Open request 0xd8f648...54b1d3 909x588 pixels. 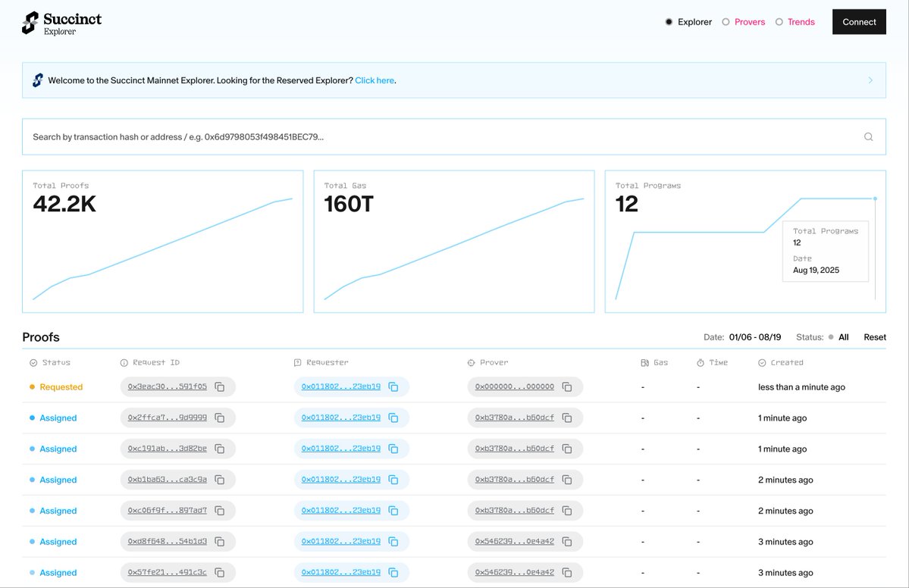point(167,542)
